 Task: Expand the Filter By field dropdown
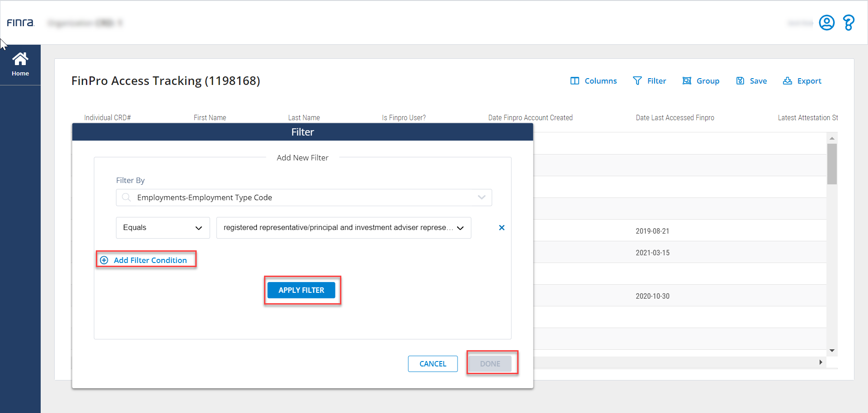(481, 197)
